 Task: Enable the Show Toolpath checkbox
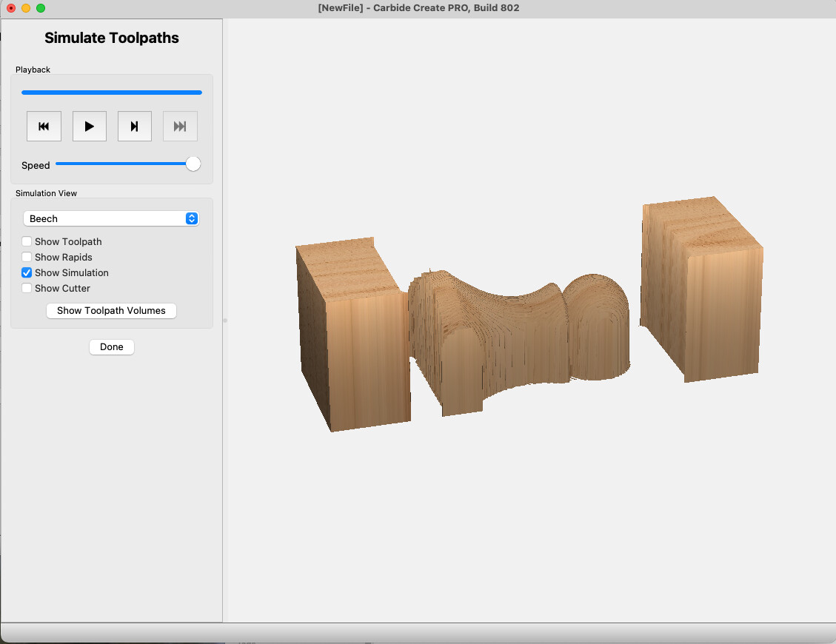tap(27, 242)
